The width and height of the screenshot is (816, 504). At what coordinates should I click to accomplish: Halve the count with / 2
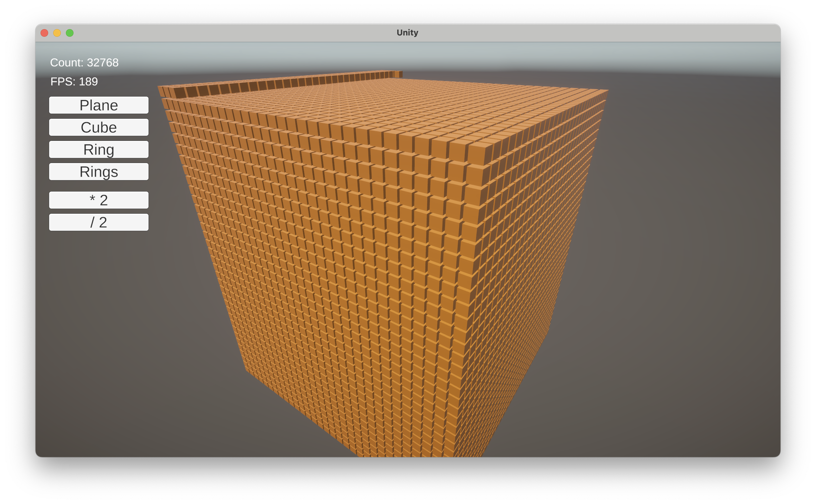[x=99, y=222]
